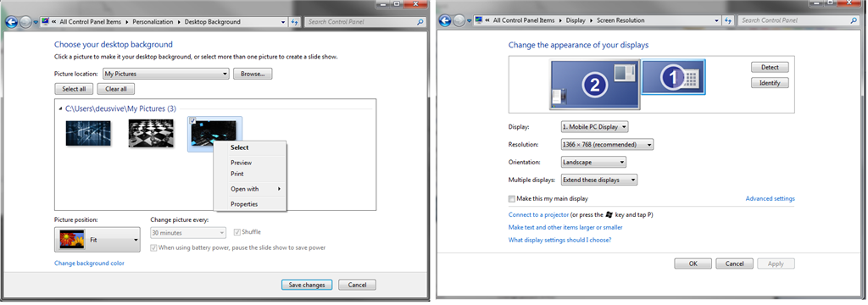Go back in Desktop Background window
The height and width of the screenshot is (305, 868).
(12, 21)
